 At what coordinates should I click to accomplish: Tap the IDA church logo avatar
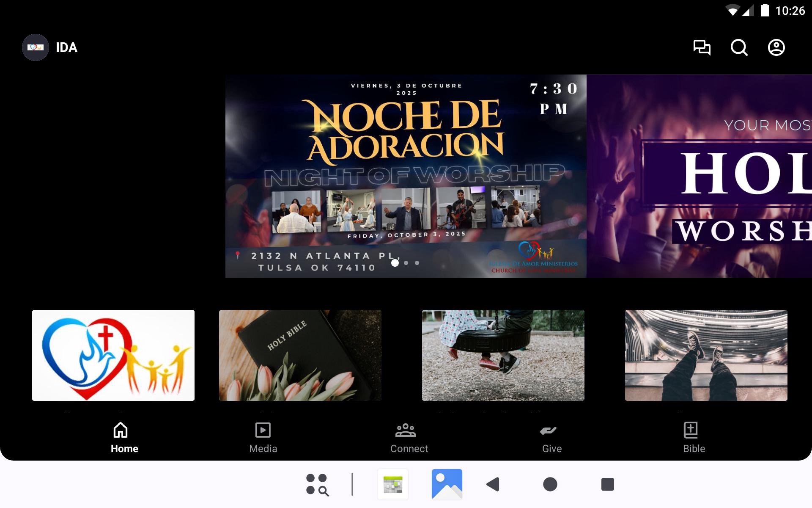pos(36,47)
